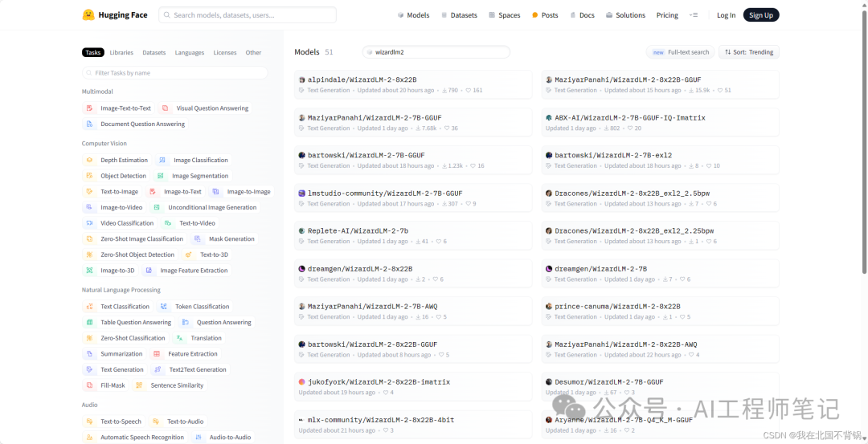Click the Image Classification task icon

(162, 161)
